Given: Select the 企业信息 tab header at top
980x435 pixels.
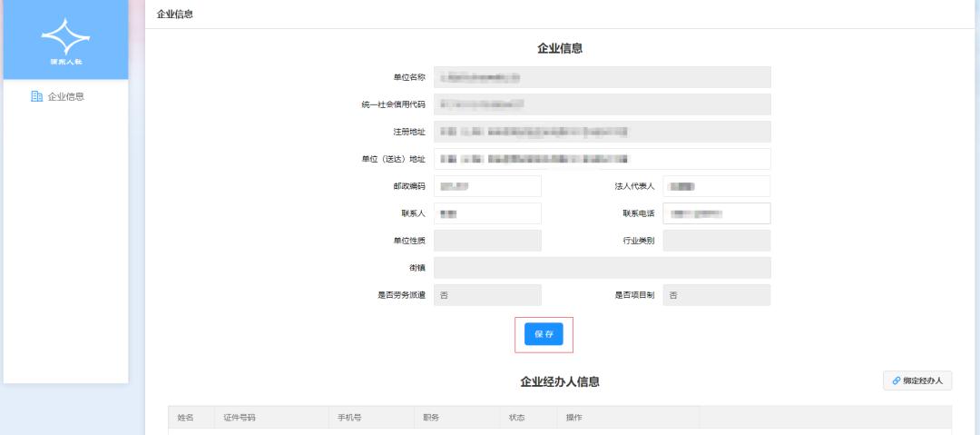Looking at the screenshot, I should (x=174, y=14).
